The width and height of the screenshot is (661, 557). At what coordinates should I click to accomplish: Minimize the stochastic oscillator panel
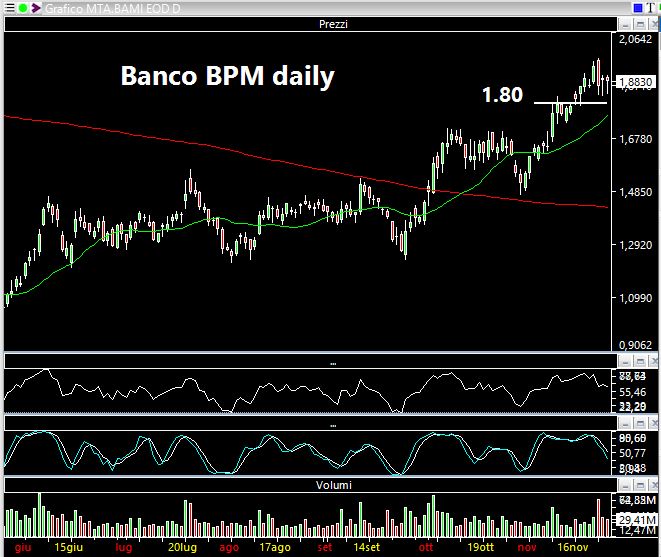pos(625,423)
